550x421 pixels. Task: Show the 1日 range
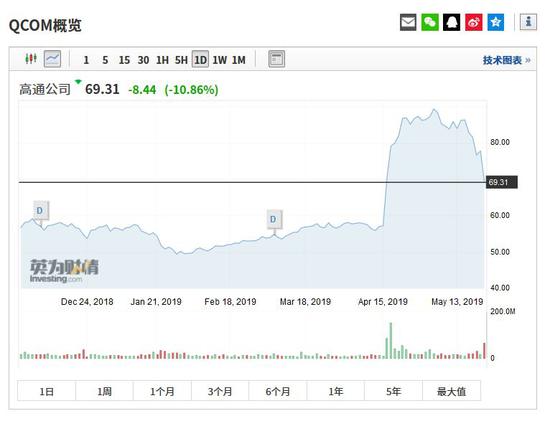pos(46,391)
